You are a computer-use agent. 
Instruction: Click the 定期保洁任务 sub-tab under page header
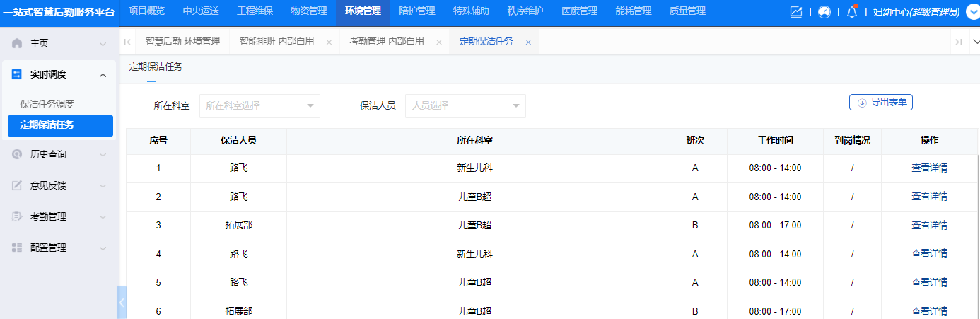tap(156, 66)
